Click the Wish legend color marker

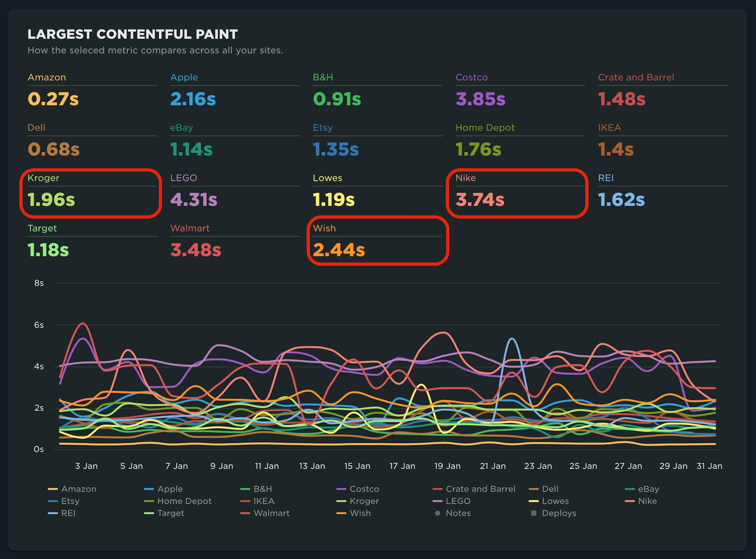click(x=341, y=513)
